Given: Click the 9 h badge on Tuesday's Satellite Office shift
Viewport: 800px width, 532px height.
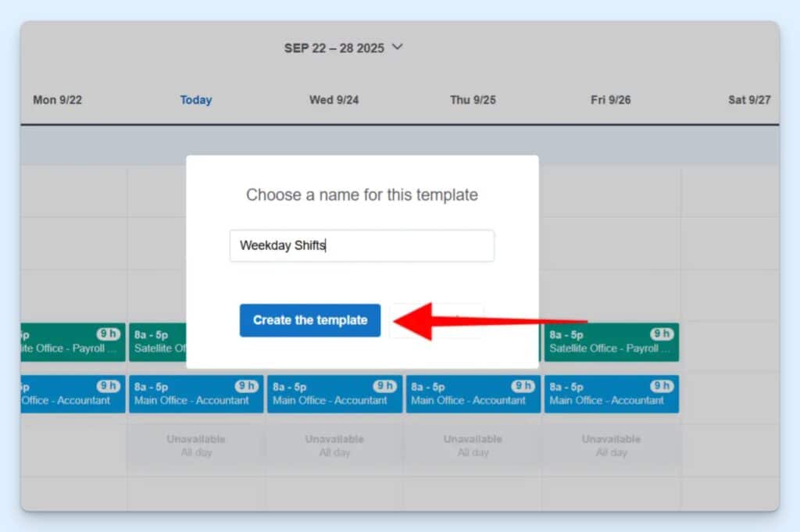Looking at the screenshot, I should point(246,333).
